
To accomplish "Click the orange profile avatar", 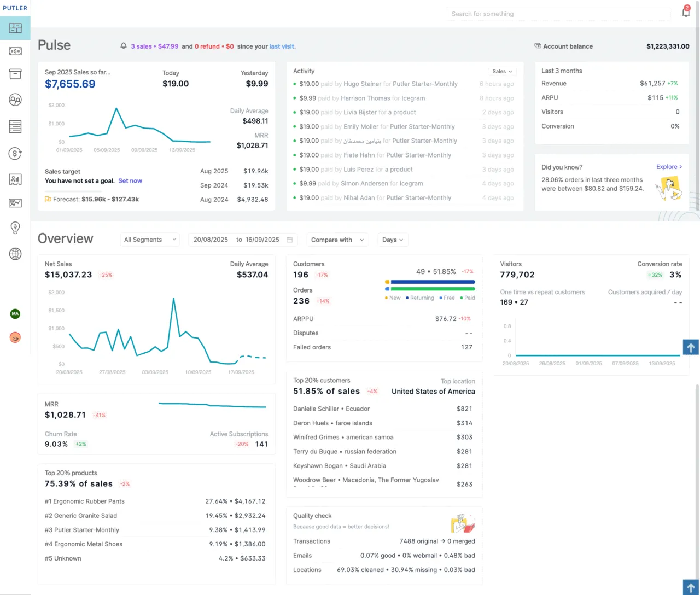I will tap(15, 338).
